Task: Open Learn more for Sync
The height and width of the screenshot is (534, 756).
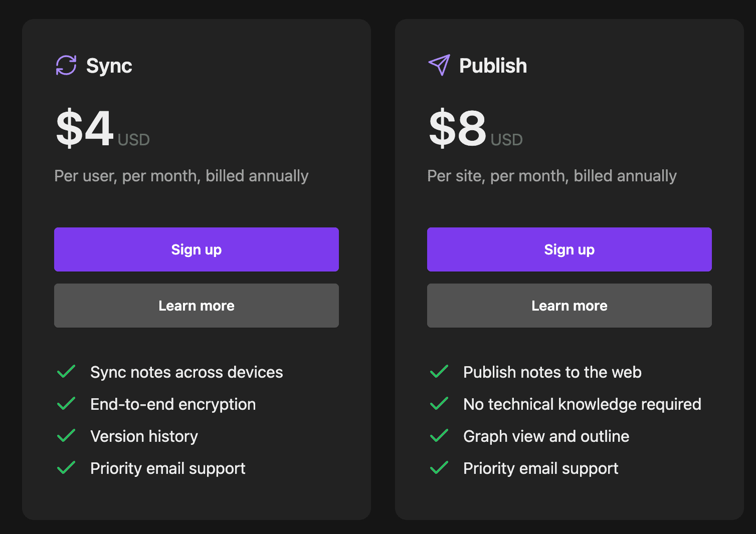Action: (x=197, y=306)
